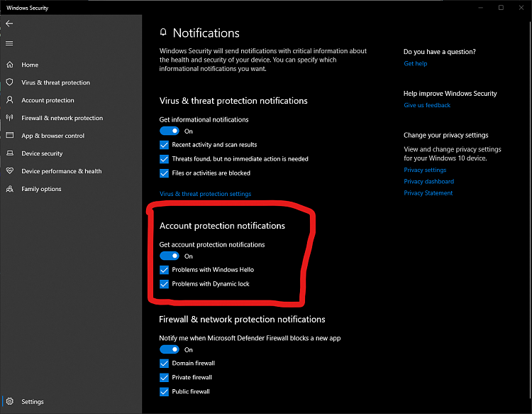Close the Windows Security window
The image size is (532, 414).
pos(521,8)
